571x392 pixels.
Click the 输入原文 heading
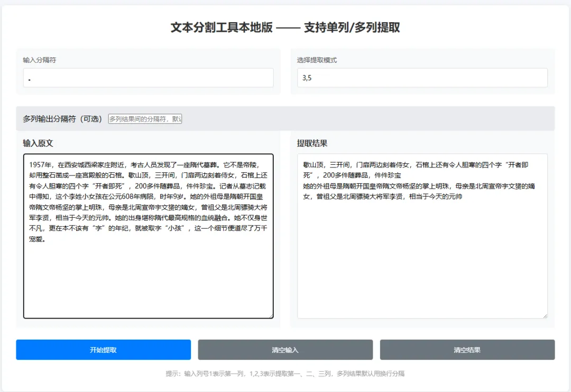click(38, 143)
